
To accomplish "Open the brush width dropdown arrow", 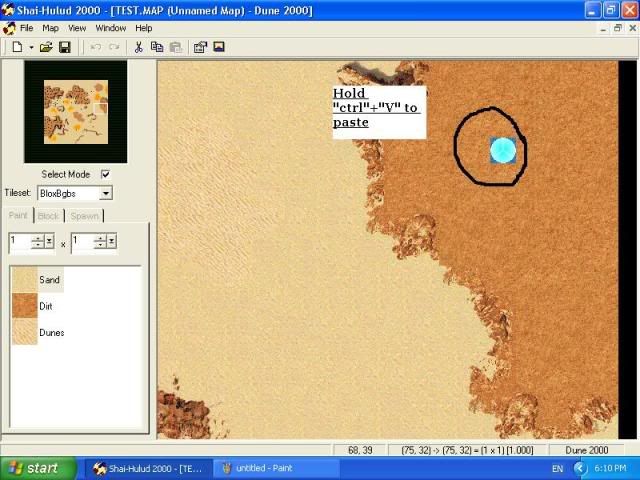I will tap(49, 242).
